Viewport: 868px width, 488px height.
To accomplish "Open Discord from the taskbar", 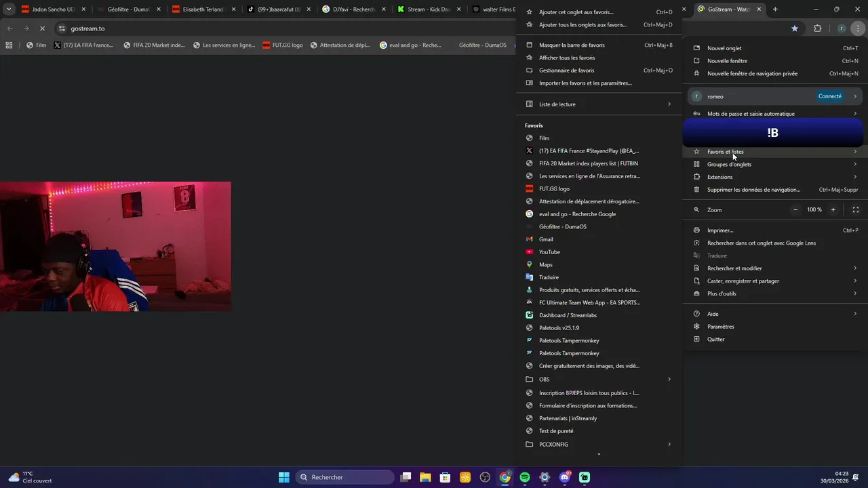I will pyautogui.click(x=565, y=477).
